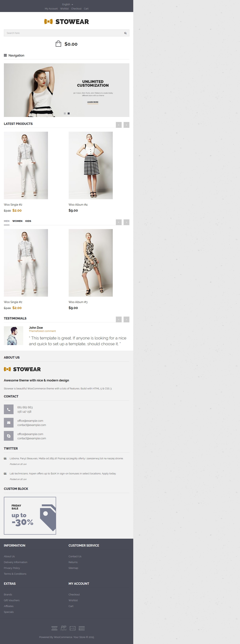Image resolution: width=240 pixels, height=644 pixels.
Task: Open the Delivery Information footer link
Action: [x=15, y=562]
